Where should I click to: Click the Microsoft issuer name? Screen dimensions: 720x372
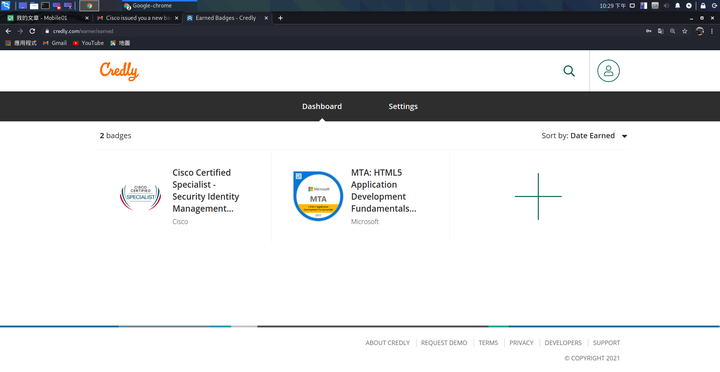click(365, 221)
